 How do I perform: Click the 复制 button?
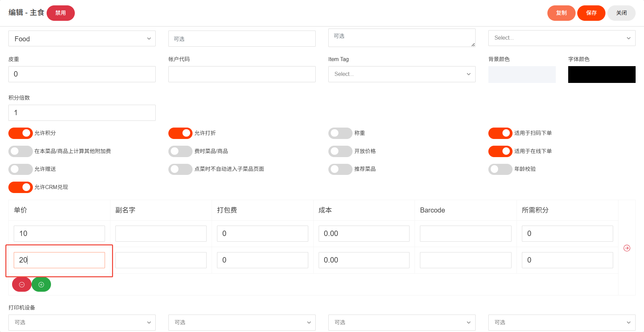click(x=561, y=13)
